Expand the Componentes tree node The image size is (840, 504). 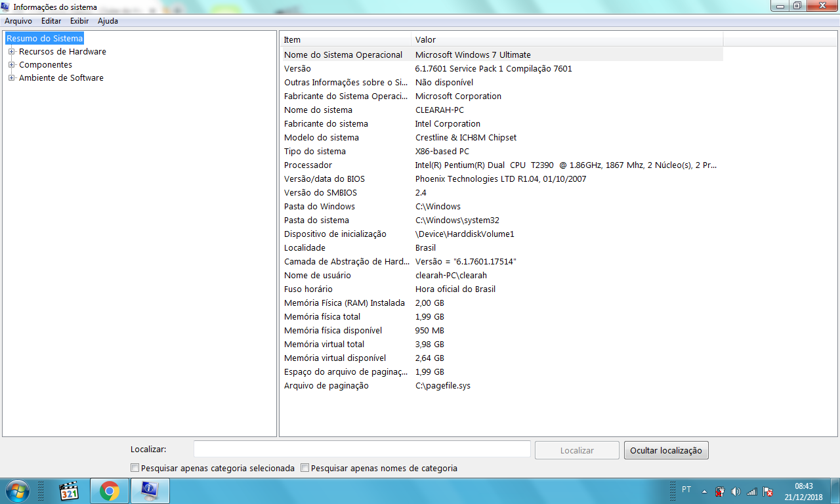(x=11, y=64)
